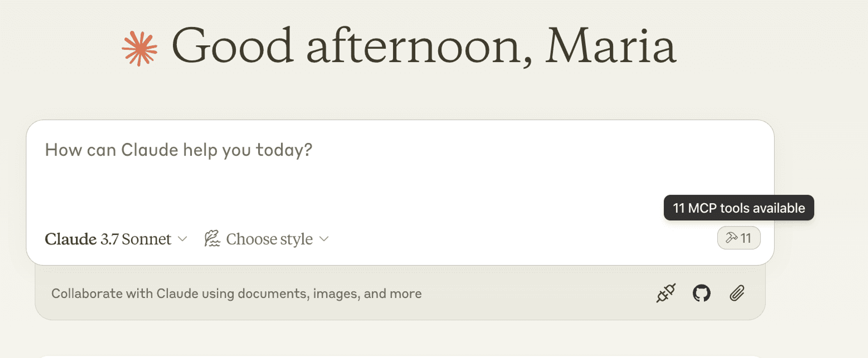Viewport: 868px width, 358px height.
Task: Click the hammer MCP tools icon
Action: pos(732,238)
